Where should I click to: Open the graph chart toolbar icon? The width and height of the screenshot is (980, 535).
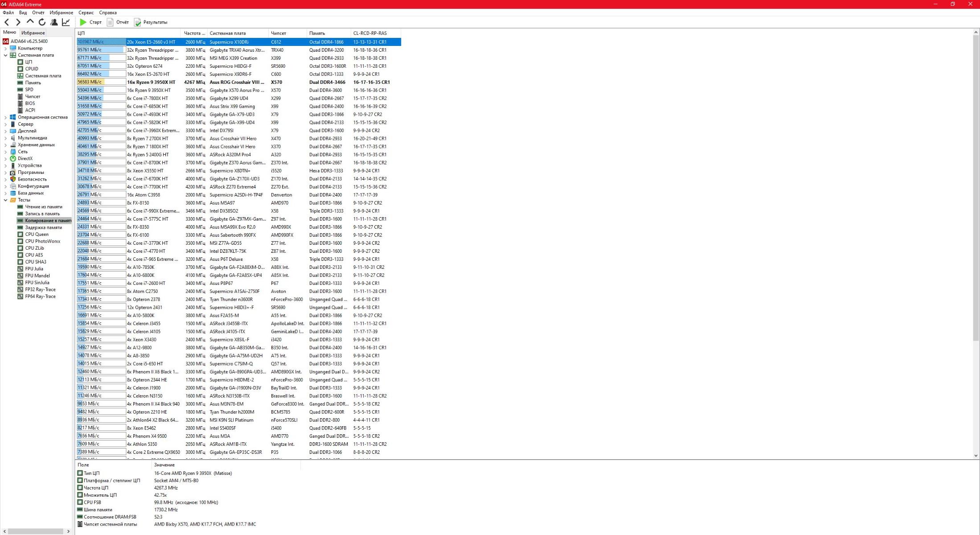click(66, 22)
